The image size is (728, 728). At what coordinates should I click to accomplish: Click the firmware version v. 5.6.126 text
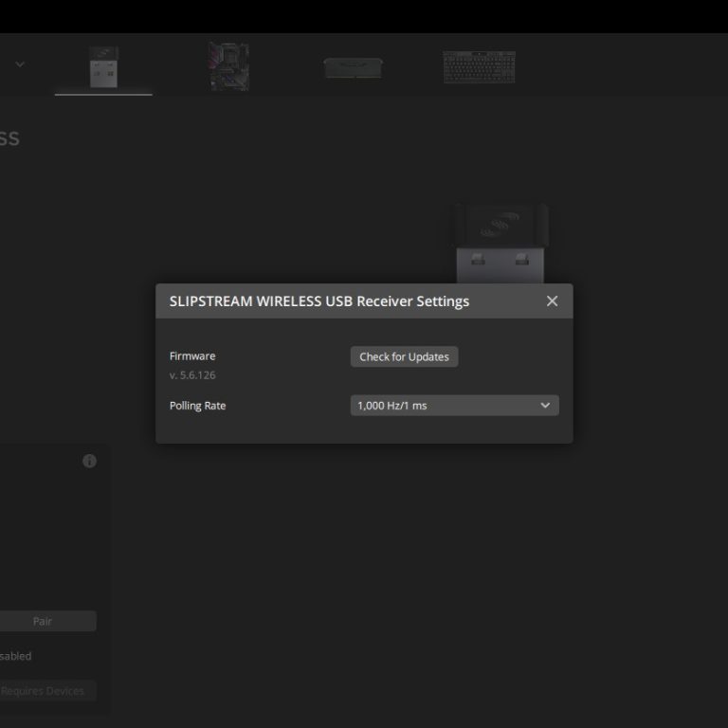pyautogui.click(x=192, y=375)
